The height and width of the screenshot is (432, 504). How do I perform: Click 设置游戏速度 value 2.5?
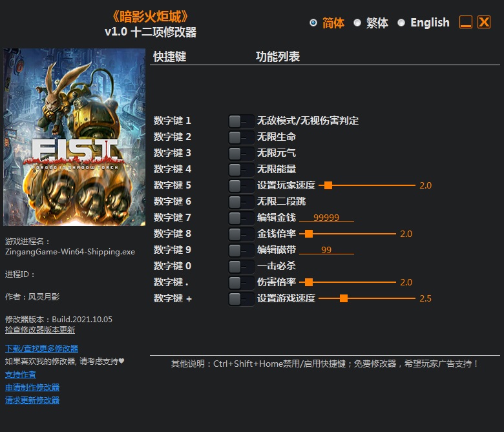tap(426, 298)
